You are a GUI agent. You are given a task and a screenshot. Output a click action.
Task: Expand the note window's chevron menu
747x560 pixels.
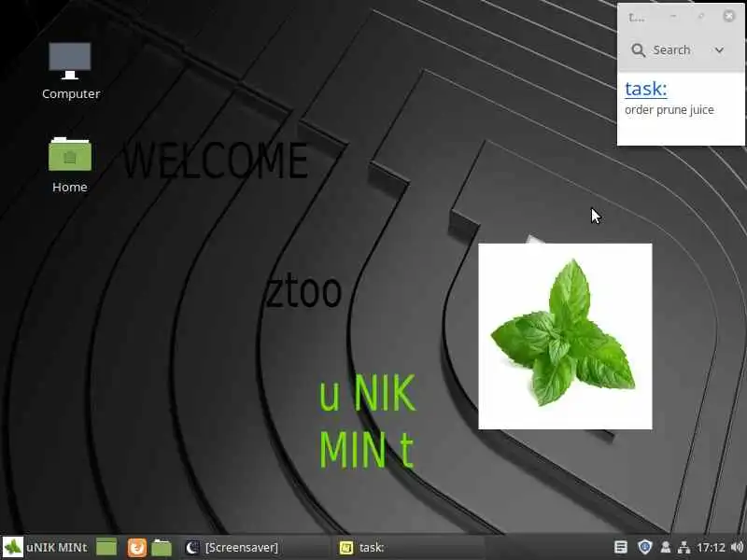click(x=719, y=50)
